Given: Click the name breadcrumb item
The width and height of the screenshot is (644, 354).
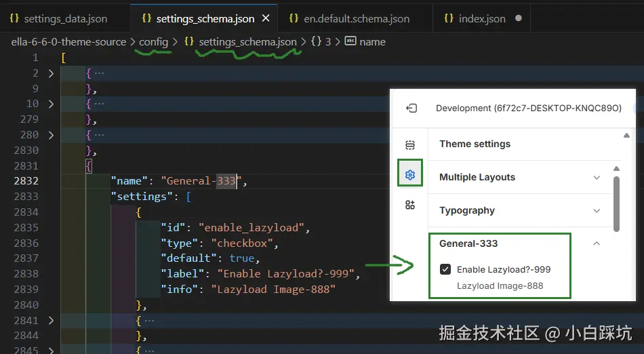Looking at the screenshot, I should [373, 42].
